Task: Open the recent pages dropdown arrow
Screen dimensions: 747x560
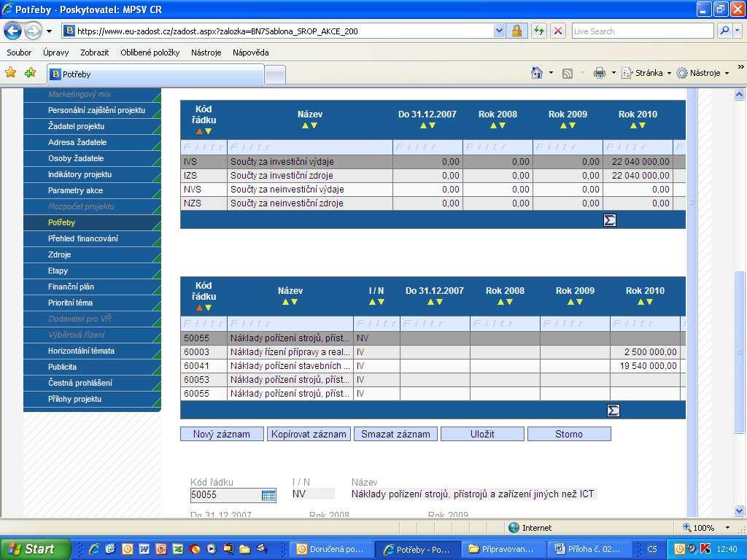Action: (x=49, y=31)
